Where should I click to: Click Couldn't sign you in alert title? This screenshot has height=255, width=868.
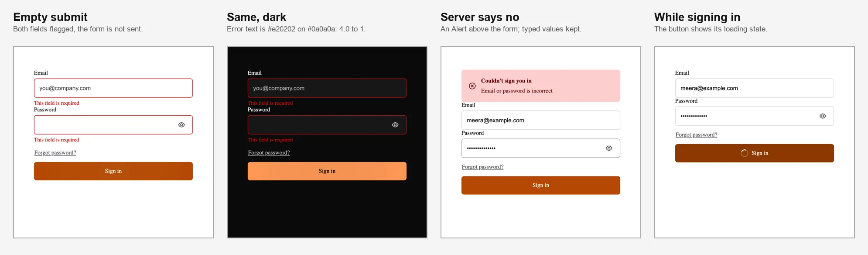(506, 81)
